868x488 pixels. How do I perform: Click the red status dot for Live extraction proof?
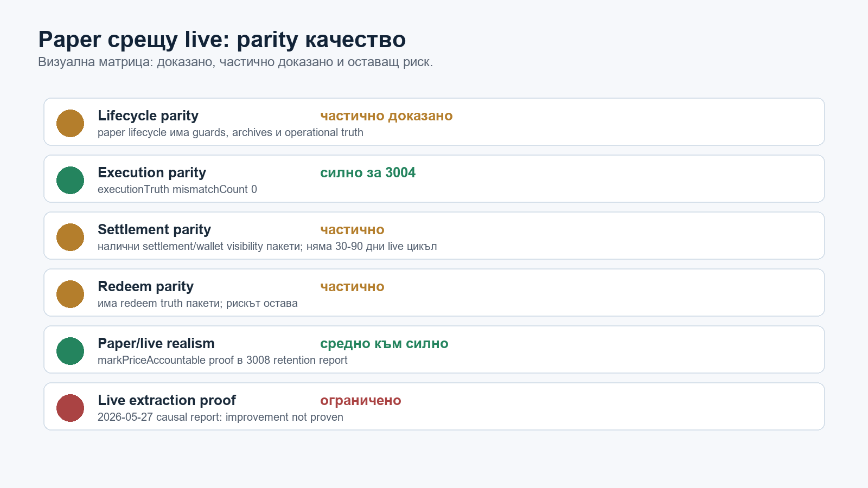70,408
